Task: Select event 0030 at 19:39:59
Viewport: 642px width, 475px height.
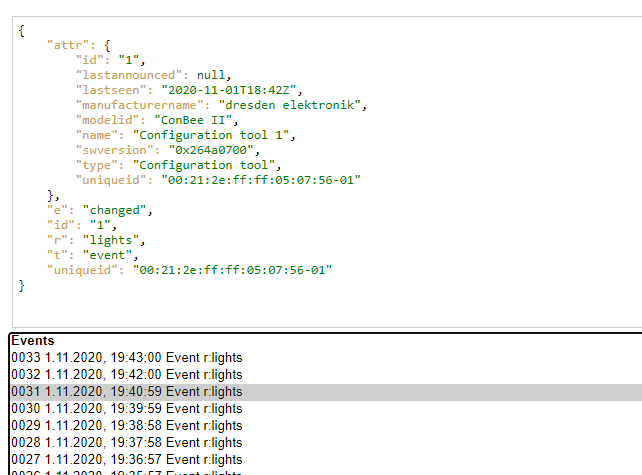Action: (x=326, y=409)
